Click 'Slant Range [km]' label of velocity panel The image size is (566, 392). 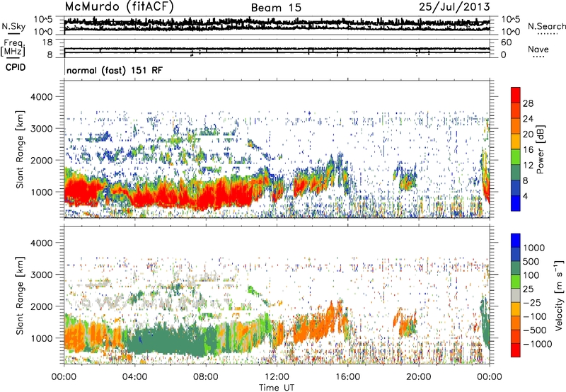[20, 295]
